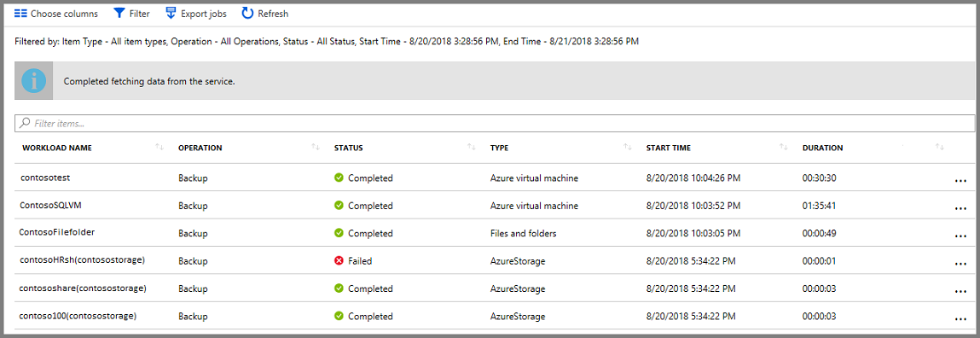
Task: Open ellipsis menu for the failed contosoHRsh job
Action: [960, 264]
